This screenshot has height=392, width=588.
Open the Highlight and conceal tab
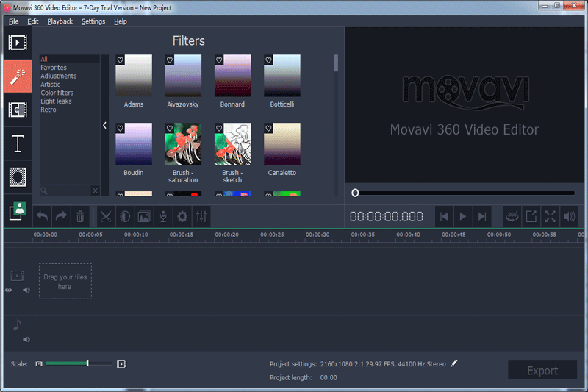click(x=18, y=177)
